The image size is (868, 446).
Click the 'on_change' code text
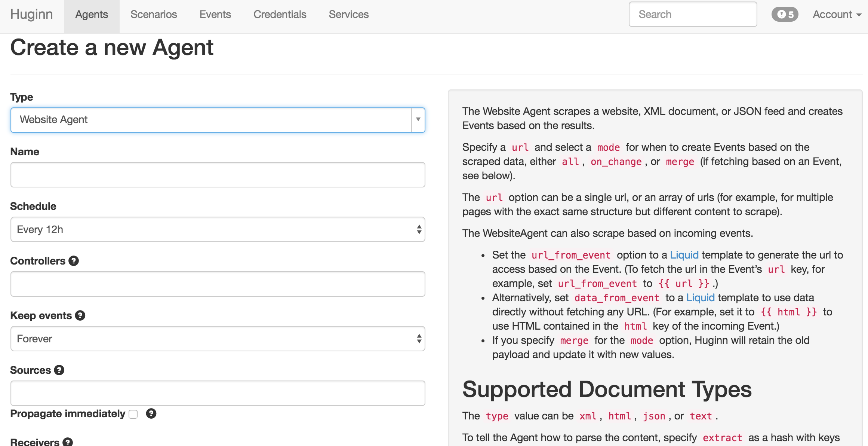tap(616, 162)
